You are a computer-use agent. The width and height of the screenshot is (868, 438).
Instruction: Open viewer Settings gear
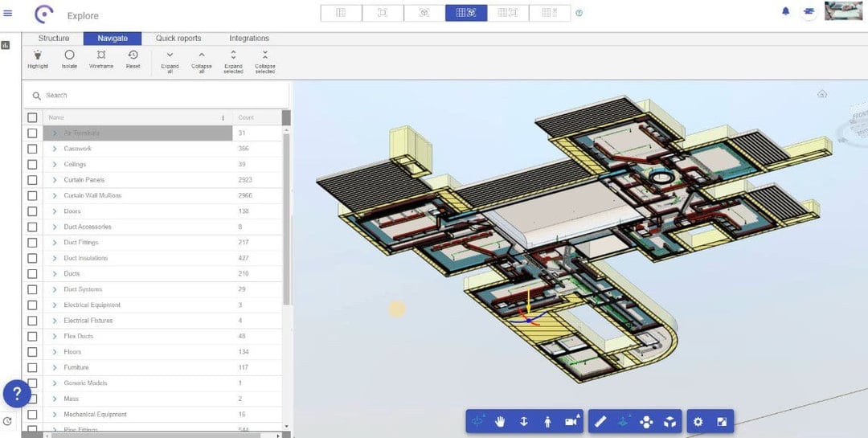[698, 422]
